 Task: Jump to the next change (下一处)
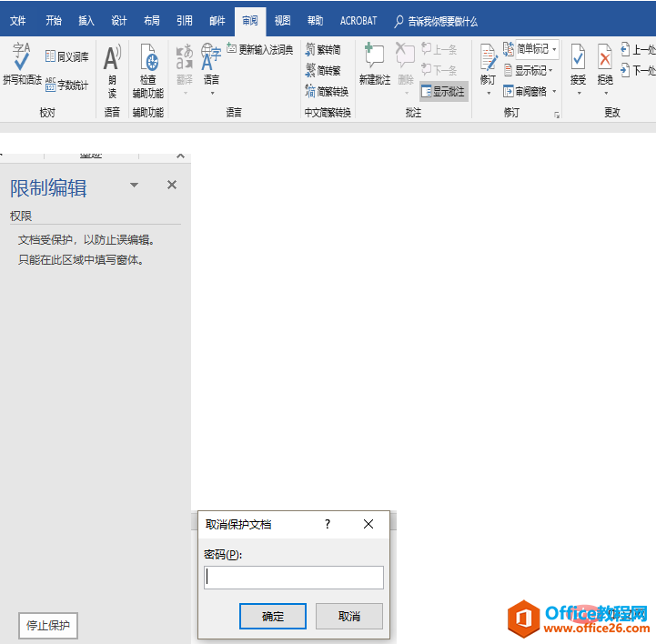[638, 70]
